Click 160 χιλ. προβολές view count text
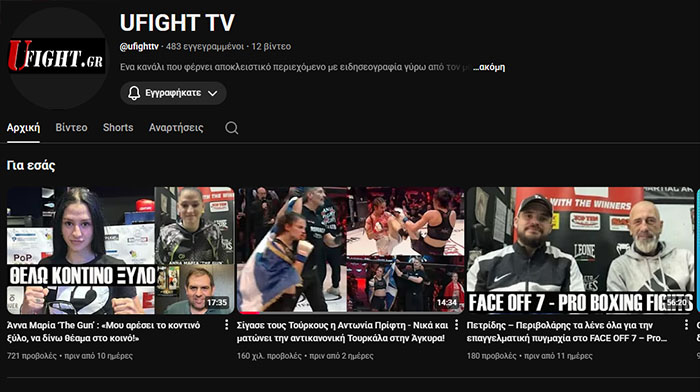 point(269,356)
